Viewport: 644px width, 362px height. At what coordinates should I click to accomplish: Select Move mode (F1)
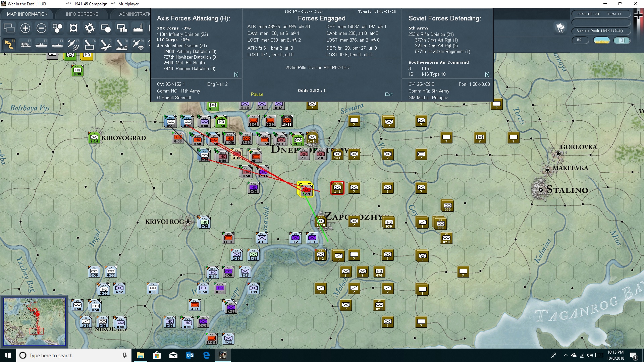click(x=9, y=44)
